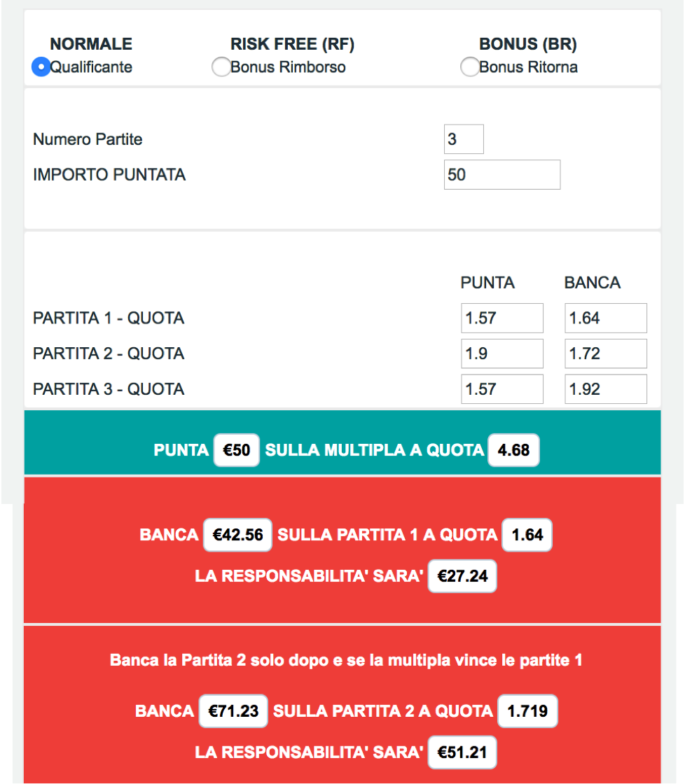The width and height of the screenshot is (685, 784).
Task: Click Partita 2 PUNTA quota field
Action: point(502,353)
